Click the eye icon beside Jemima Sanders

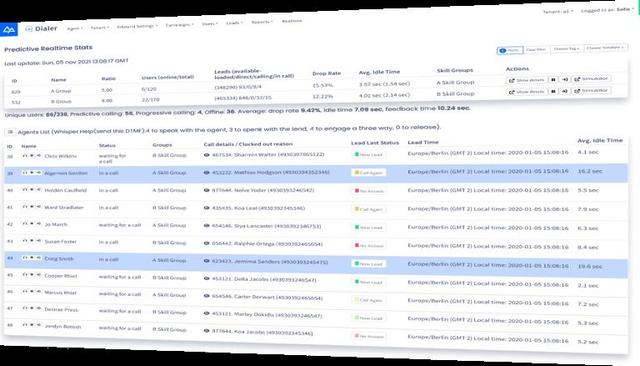pyautogui.click(x=207, y=261)
